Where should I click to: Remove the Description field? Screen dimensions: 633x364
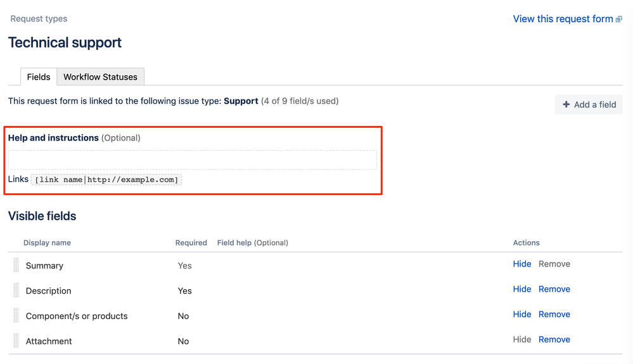pyautogui.click(x=554, y=289)
